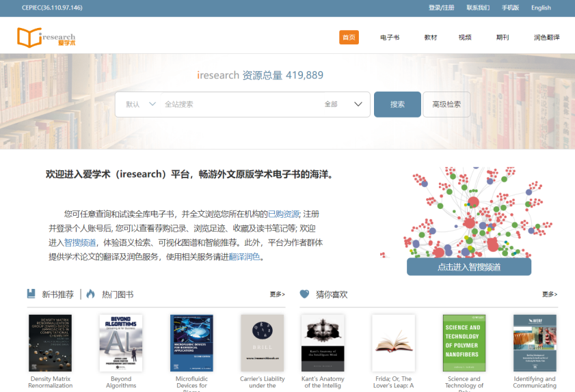
Task: Click the 翻译润色 hyperlink
Action: pyautogui.click(x=244, y=257)
